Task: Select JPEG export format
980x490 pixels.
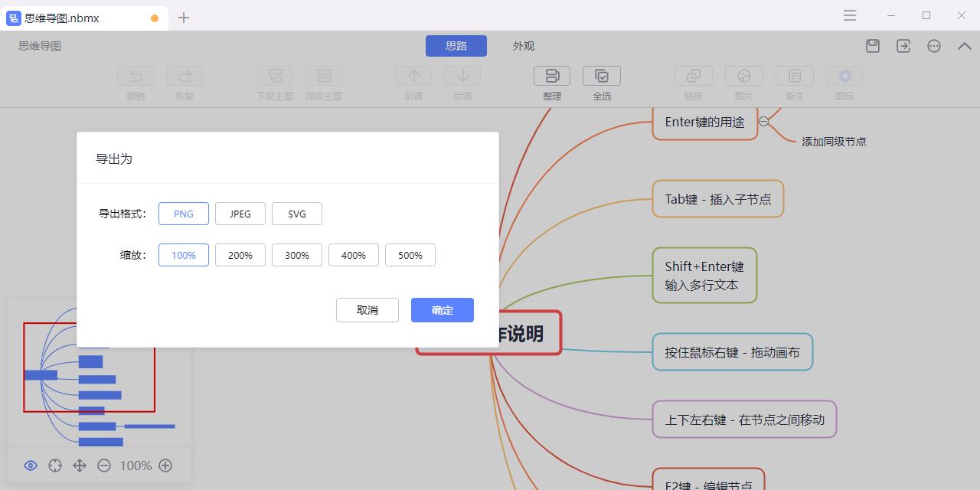Action: (x=240, y=214)
